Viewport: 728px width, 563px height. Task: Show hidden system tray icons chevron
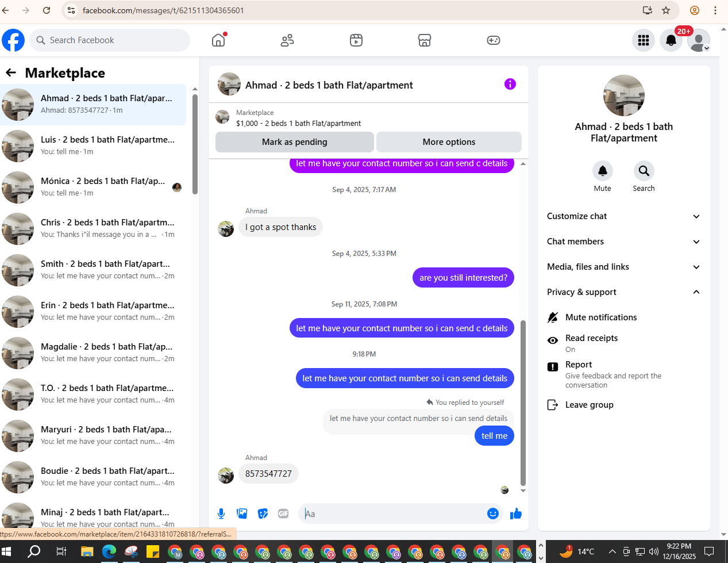613,552
